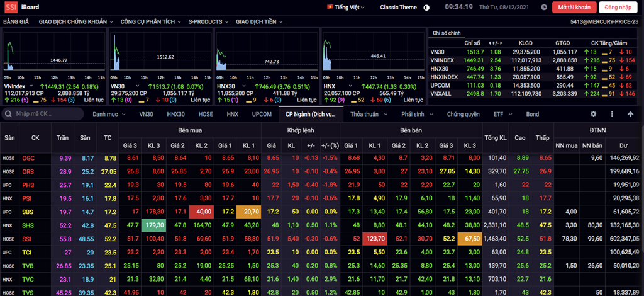Click the Mở tài khoản button

click(x=574, y=7)
